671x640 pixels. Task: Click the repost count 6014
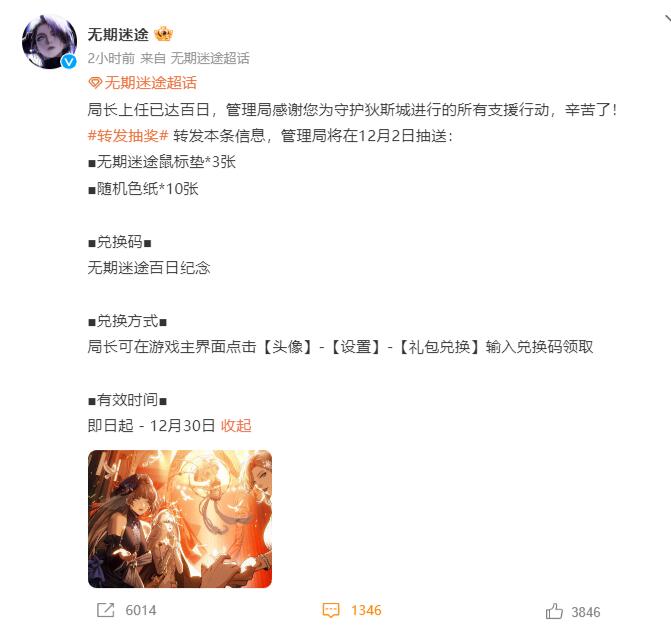pos(141,610)
